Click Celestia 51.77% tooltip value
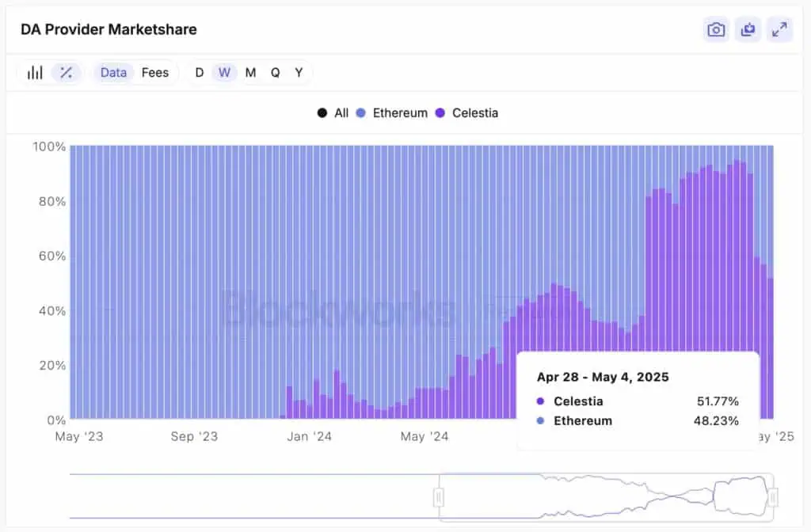This screenshot has width=811, height=532. [x=718, y=401]
